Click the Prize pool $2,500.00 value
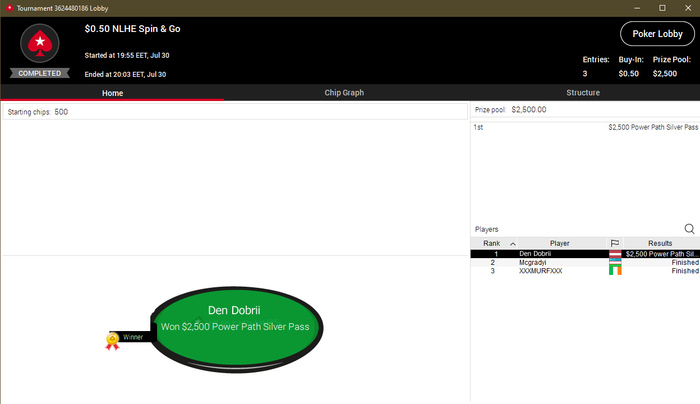The image size is (700, 404). (x=529, y=109)
